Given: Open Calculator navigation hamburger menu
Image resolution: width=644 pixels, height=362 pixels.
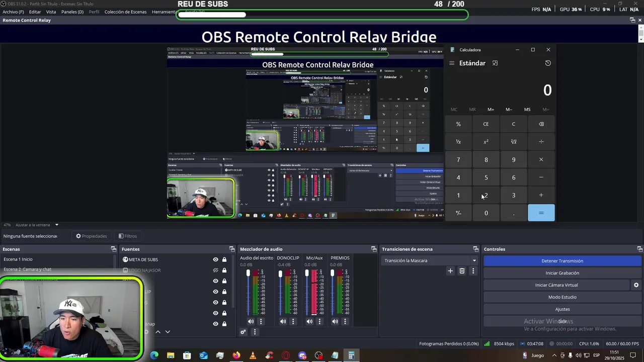Looking at the screenshot, I should click(452, 63).
